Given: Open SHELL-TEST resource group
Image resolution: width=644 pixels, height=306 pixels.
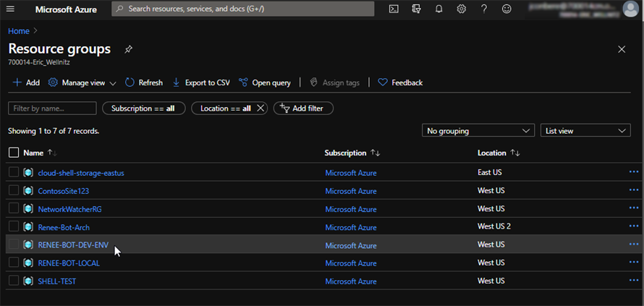Looking at the screenshot, I should 56,281.
